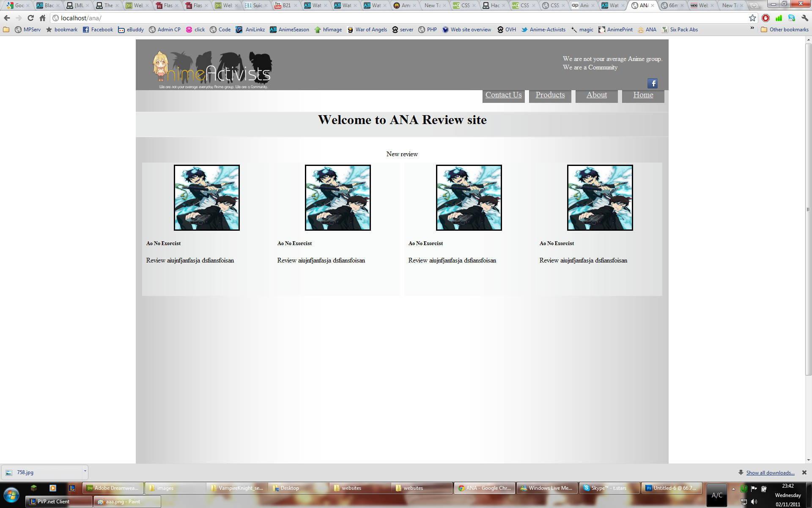Click the Facebook icon in site header

point(652,83)
